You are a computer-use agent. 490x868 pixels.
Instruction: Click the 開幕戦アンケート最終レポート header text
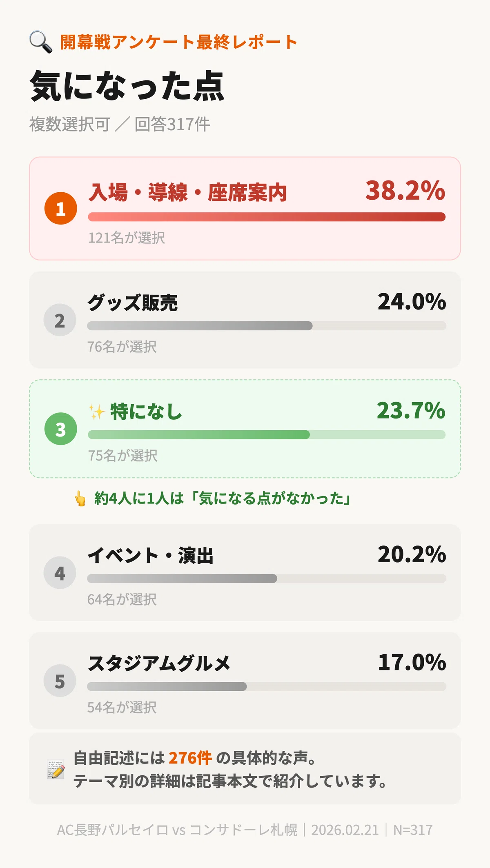coord(179,42)
